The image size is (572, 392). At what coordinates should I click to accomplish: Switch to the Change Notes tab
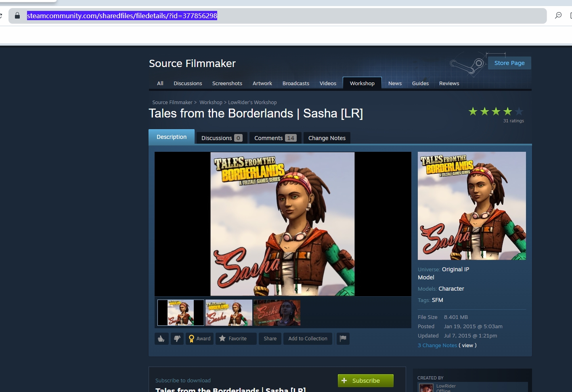tap(327, 138)
